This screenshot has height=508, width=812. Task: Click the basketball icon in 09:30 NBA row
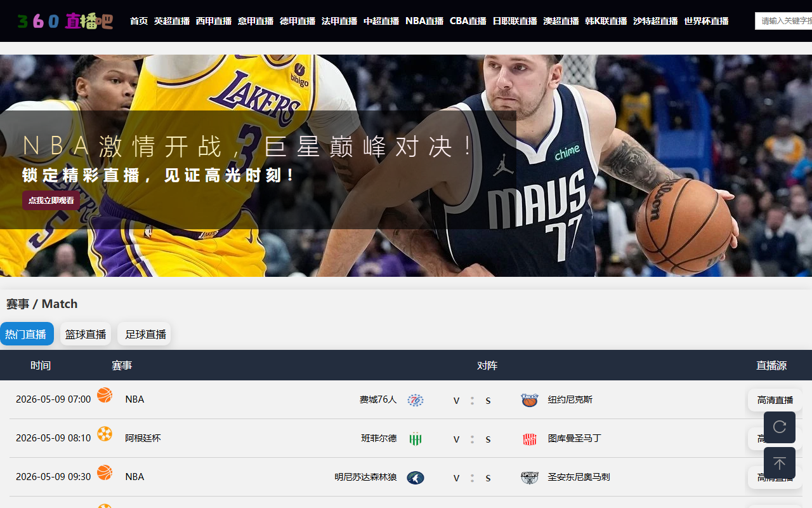[x=105, y=472]
